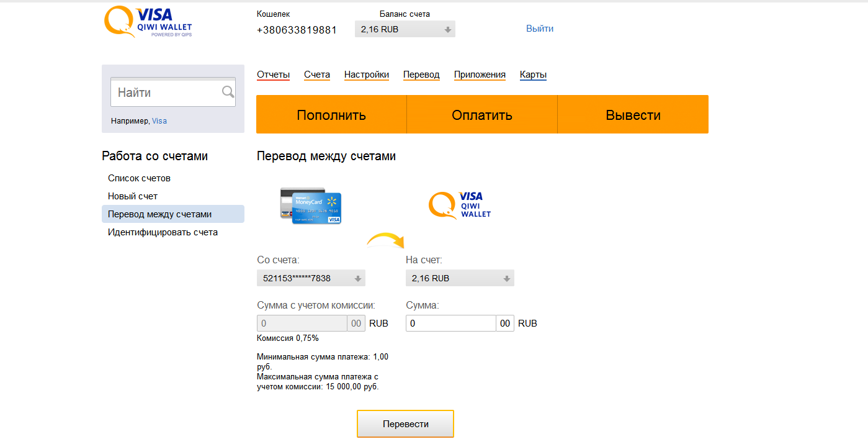Open the Счета menu item
Screen dimensions: 868x439
coord(317,75)
